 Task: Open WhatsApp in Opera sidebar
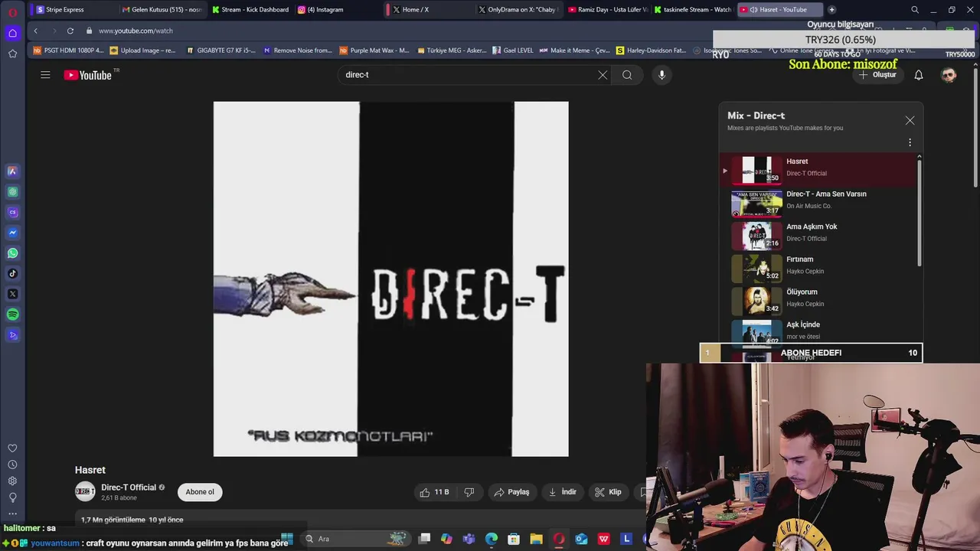[x=12, y=253]
